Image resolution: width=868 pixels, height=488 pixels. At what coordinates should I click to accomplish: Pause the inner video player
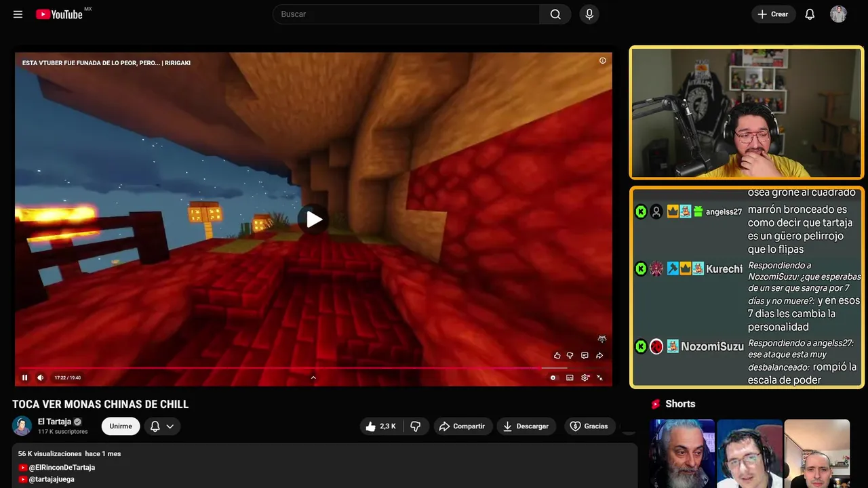click(24, 378)
